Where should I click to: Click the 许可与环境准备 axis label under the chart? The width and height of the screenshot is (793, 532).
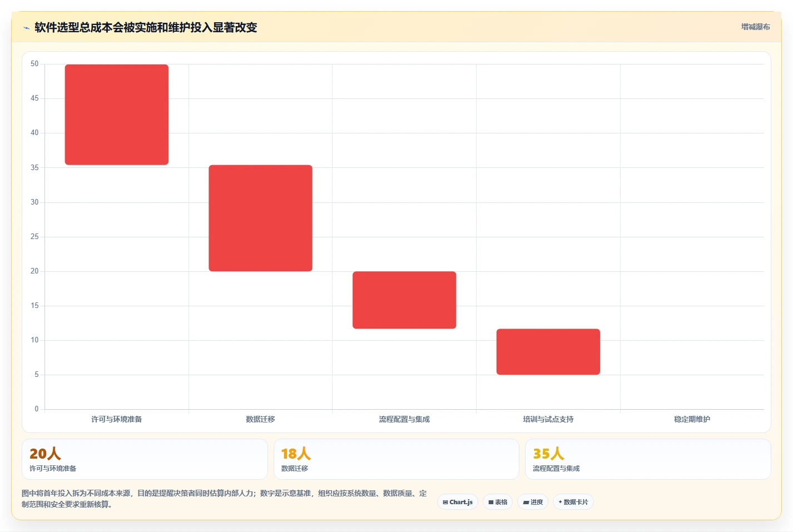[x=117, y=419]
